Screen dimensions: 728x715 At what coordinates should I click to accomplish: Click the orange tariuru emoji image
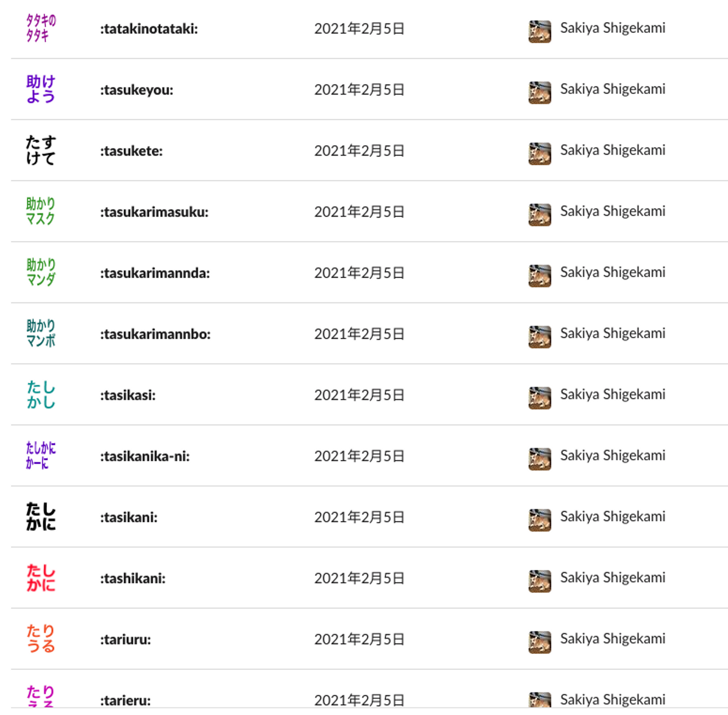click(x=40, y=639)
